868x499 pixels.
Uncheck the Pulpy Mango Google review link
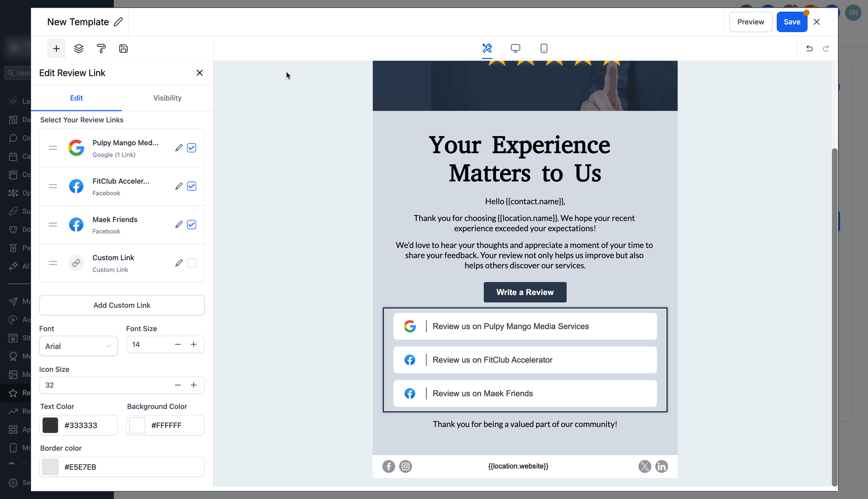(192, 148)
